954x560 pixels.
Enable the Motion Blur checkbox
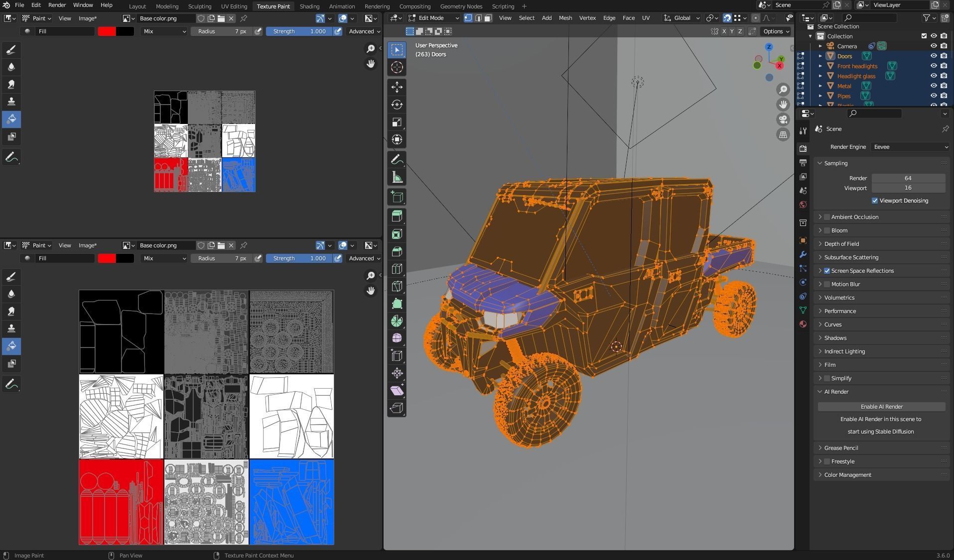(x=827, y=284)
